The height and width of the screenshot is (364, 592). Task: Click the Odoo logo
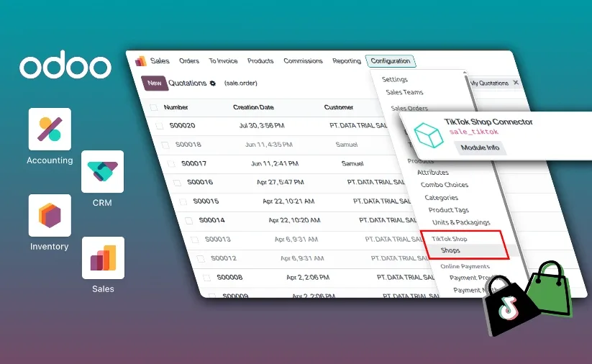[65, 65]
